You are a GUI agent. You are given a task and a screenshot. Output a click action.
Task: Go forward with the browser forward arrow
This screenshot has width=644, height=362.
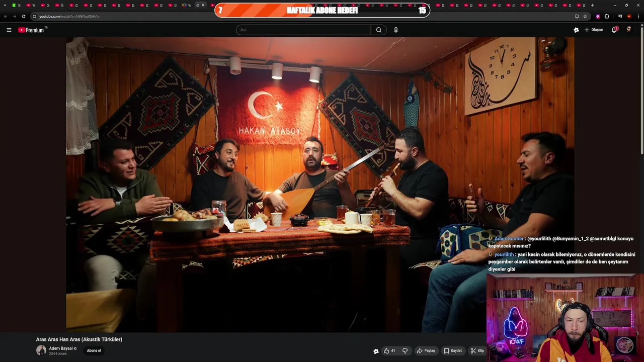[14, 16]
